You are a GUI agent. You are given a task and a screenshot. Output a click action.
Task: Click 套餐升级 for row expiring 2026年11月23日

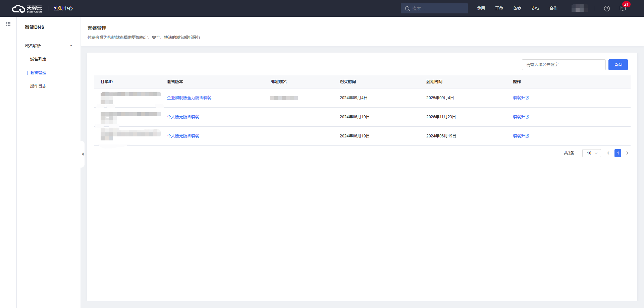click(x=521, y=117)
